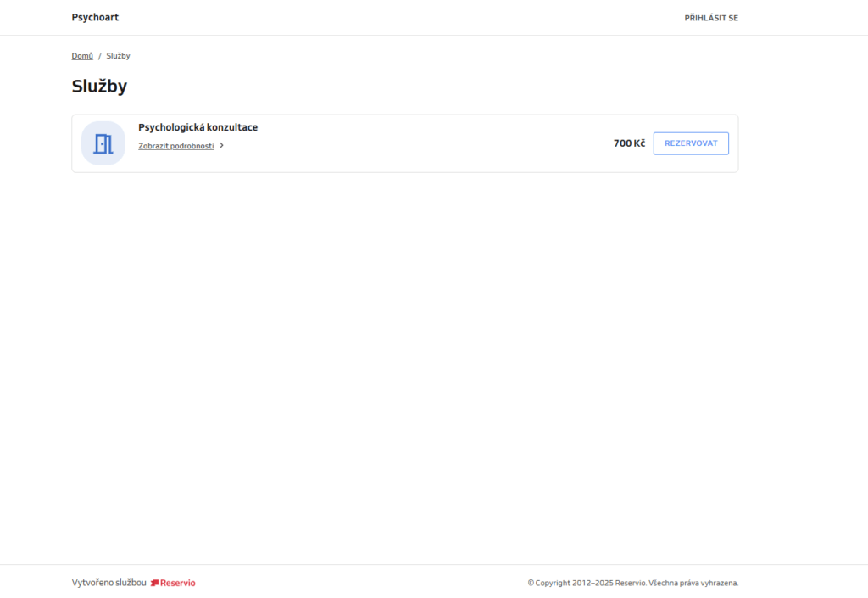868x598 pixels.
Task: Click the Psychoart site title
Action: [x=95, y=17]
